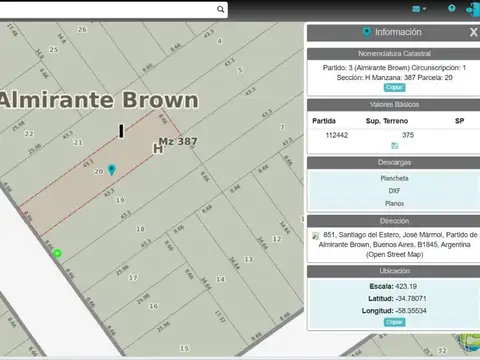480x360 pixels.
Task: Click the Almirante Brown map label
Action: coord(99,100)
